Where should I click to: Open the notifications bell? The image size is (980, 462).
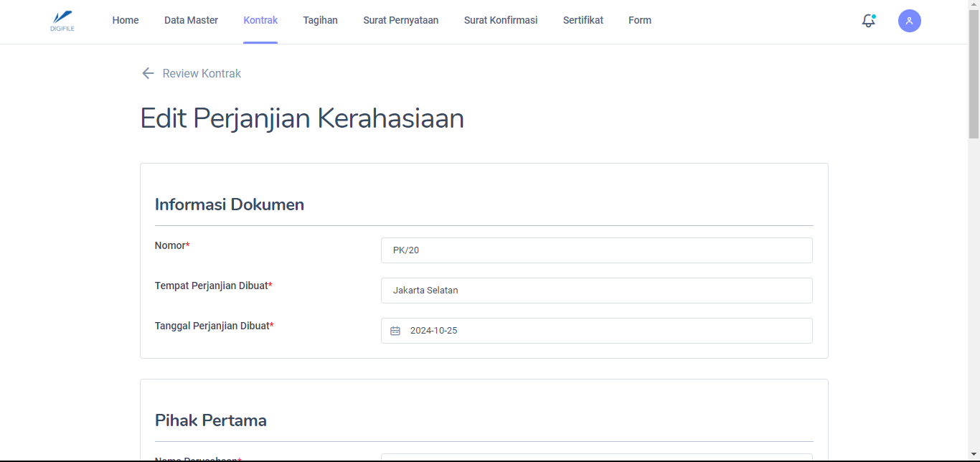click(868, 21)
